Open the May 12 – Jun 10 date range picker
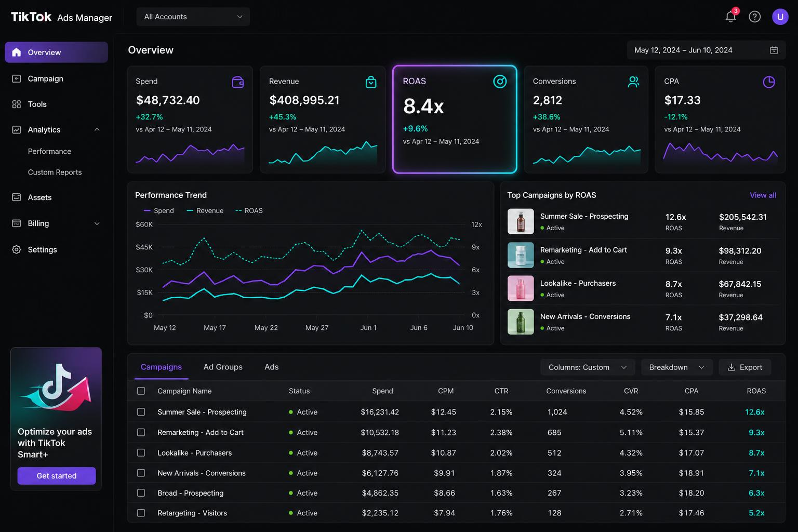 tap(706, 50)
